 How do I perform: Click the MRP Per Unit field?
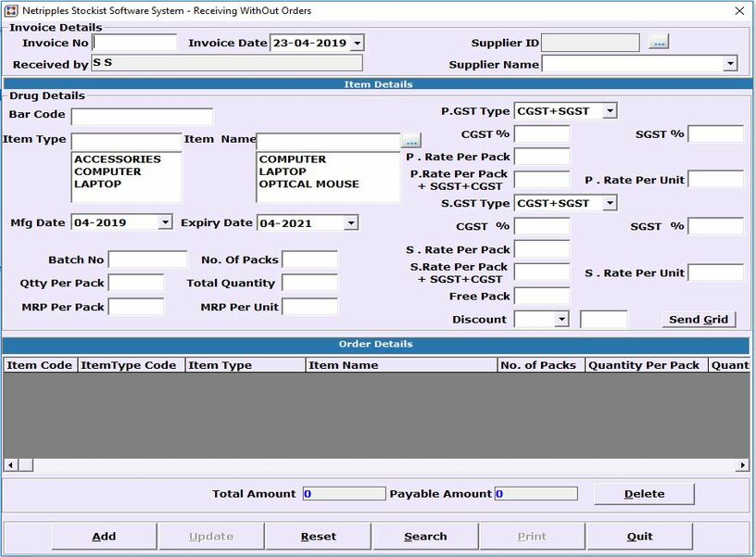coord(309,307)
